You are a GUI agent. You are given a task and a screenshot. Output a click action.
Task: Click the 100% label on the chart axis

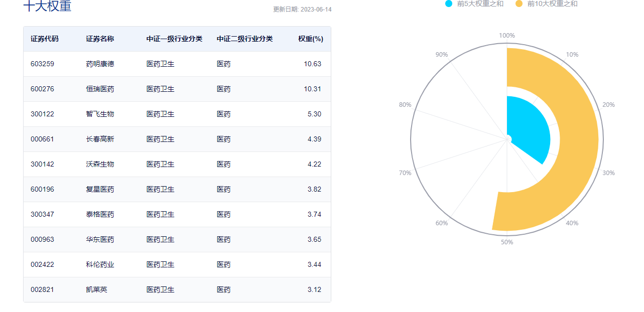[507, 36]
